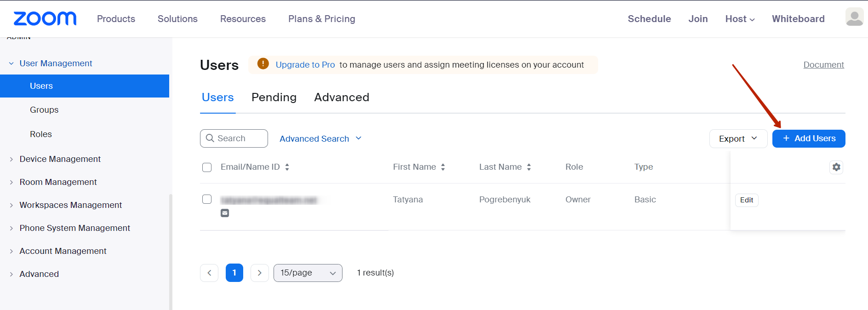Open the Products menu
This screenshot has height=310, width=868.
point(116,19)
